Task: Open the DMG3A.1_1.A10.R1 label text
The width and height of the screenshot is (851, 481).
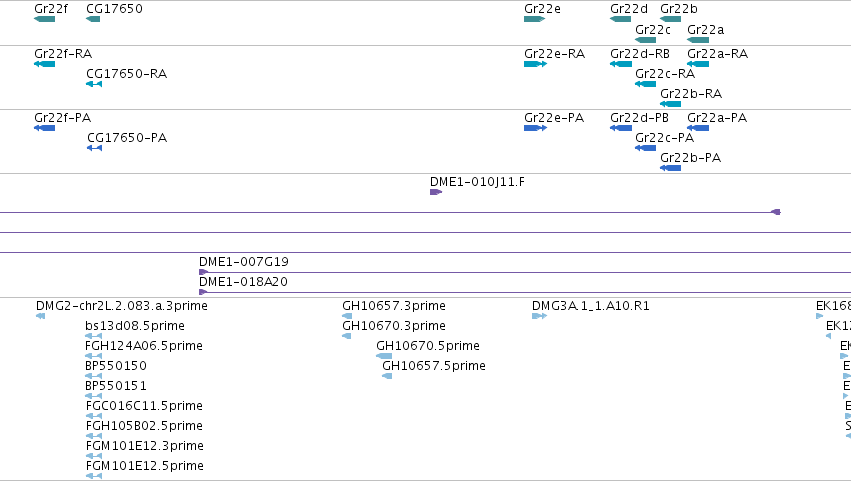Action: pyautogui.click(x=590, y=306)
